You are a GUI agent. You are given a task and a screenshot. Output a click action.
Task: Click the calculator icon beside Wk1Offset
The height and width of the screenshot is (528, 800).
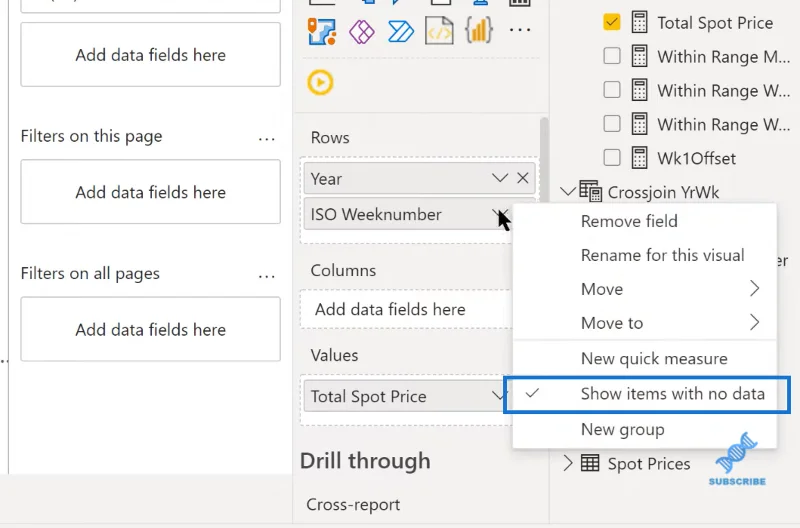click(x=639, y=158)
